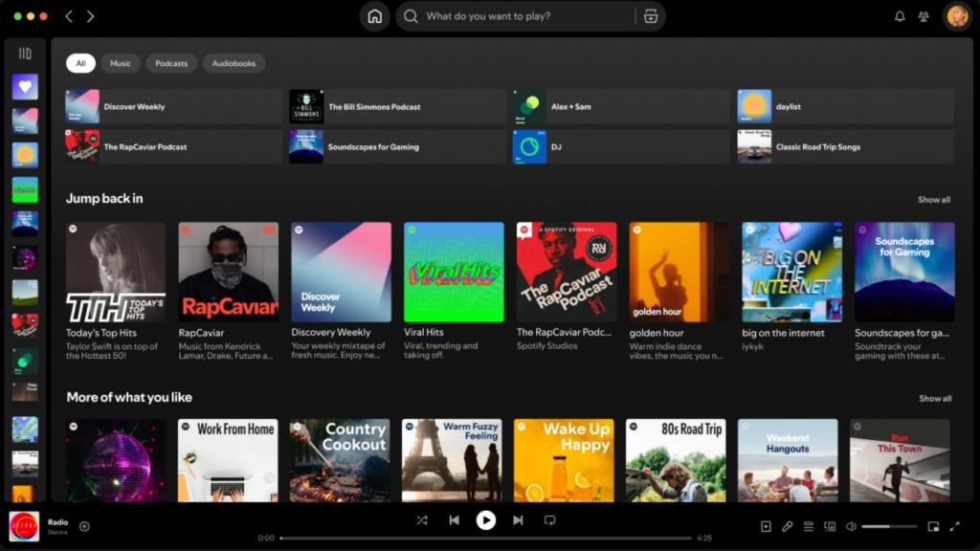The width and height of the screenshot is (980, 551).
Task: Mute the volume
Action: [852, 526]
